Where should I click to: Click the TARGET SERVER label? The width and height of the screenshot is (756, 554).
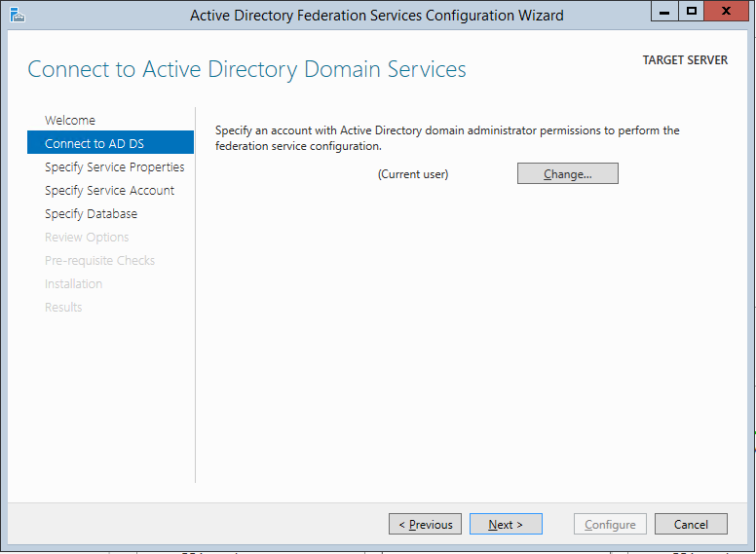click(685, 60)
